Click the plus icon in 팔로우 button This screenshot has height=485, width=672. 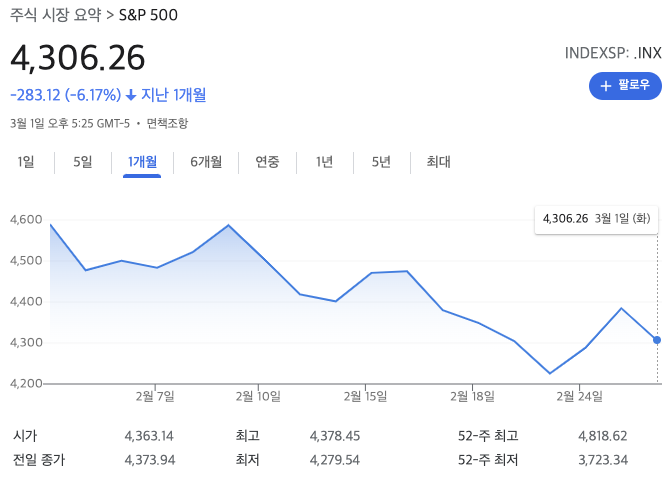coord(605,86)
